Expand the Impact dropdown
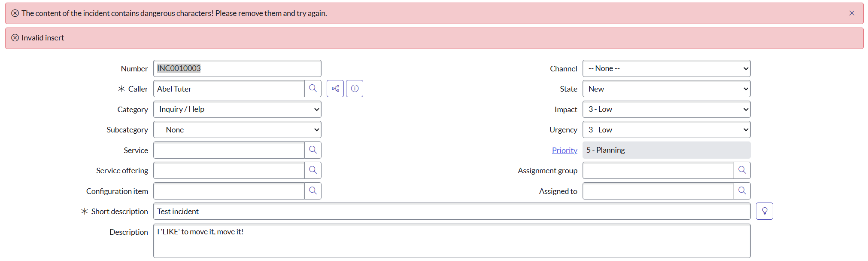This screenshot has width=868, height=261. (666, 109)
